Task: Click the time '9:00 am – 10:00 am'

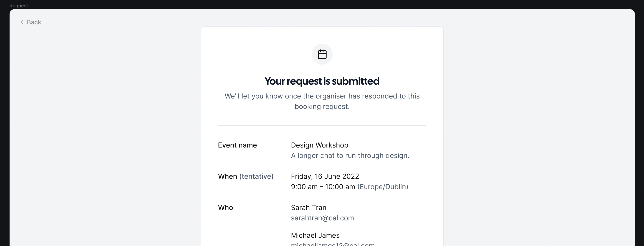Action: 323,187
